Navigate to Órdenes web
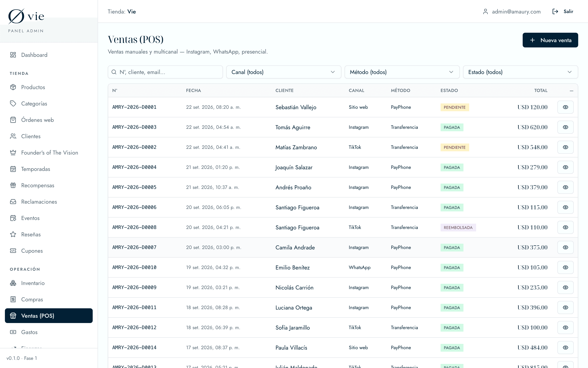588x368 pixels. click(x=49, y=120)
